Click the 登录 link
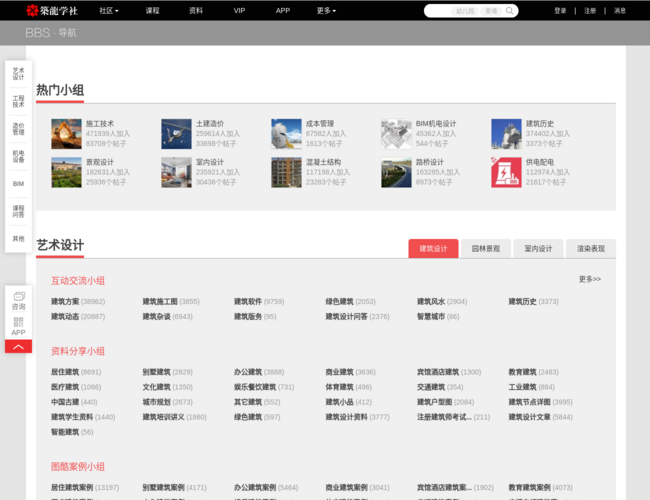The image size is (650, 500). coord(560,11)
